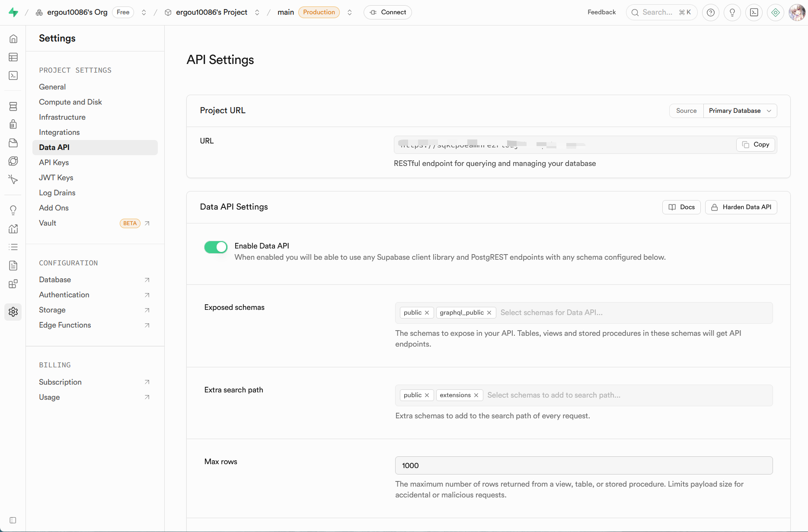Open Table Editor icon in left sidebar
This screenshot has width=808, height=532.
tap(13, 57)
